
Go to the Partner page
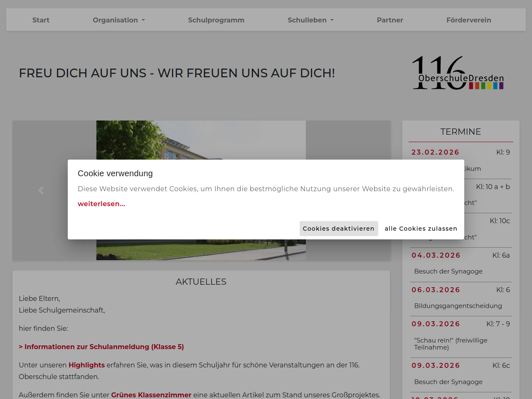point(389,20)
